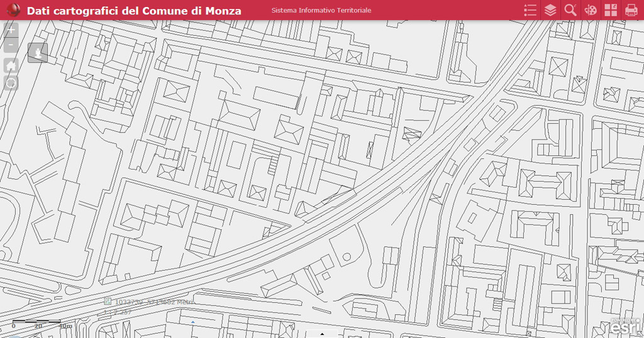Expand the bottom panel arrow
Image resolution: width=644 pixels, height=338 pixels.
[x=322, y=334]
